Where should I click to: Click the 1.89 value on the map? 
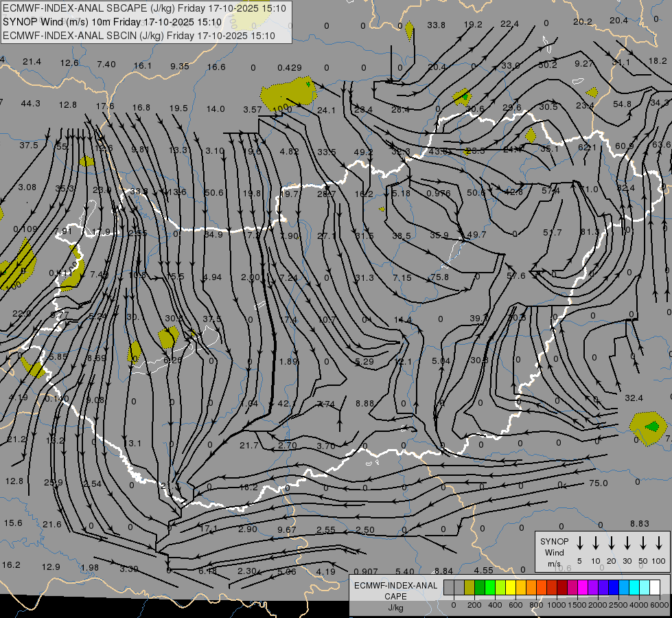click(x=288, y=362)
